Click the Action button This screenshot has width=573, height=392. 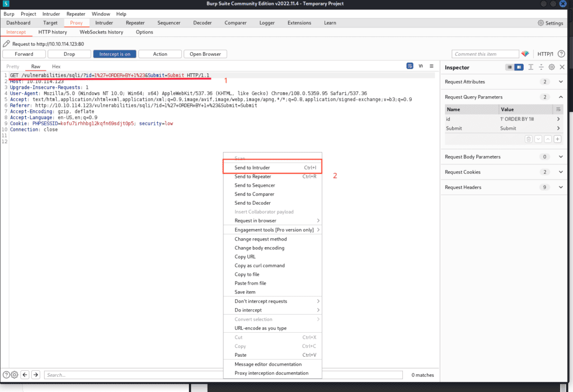[x=160, y=54]
